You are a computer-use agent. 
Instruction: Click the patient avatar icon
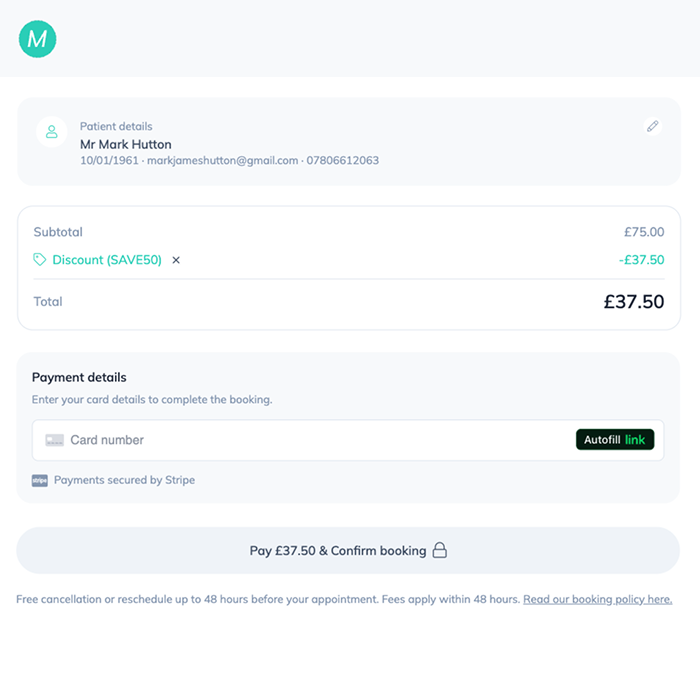point(52,132)
